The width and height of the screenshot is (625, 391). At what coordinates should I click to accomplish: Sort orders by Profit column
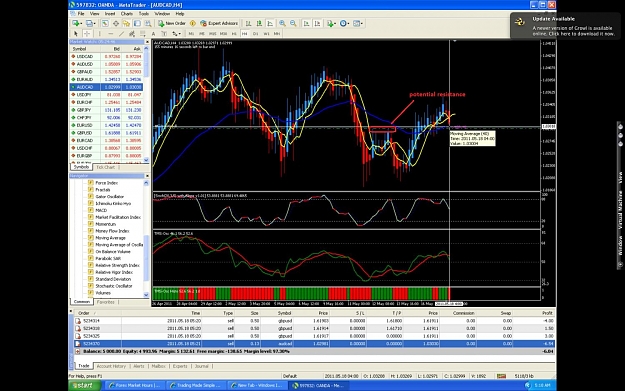pyautogui.click(x=547, y=313)
